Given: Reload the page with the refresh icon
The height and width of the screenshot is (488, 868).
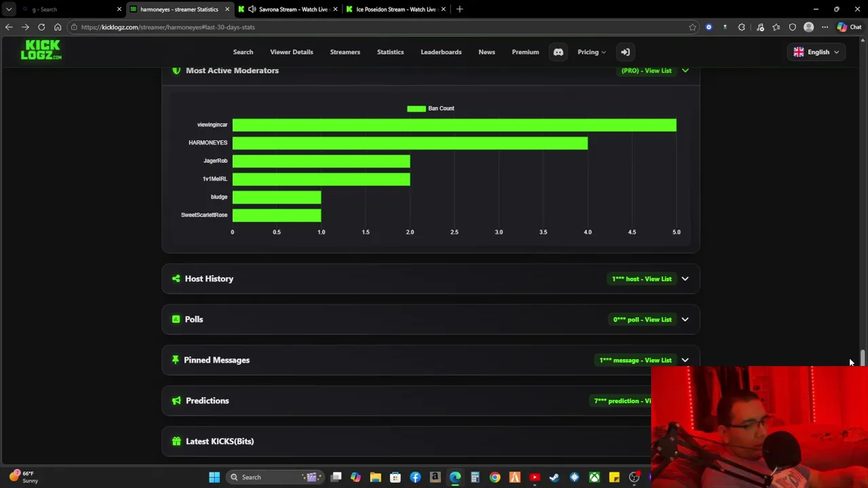Looking at the screenshot, I should point(41,27).
